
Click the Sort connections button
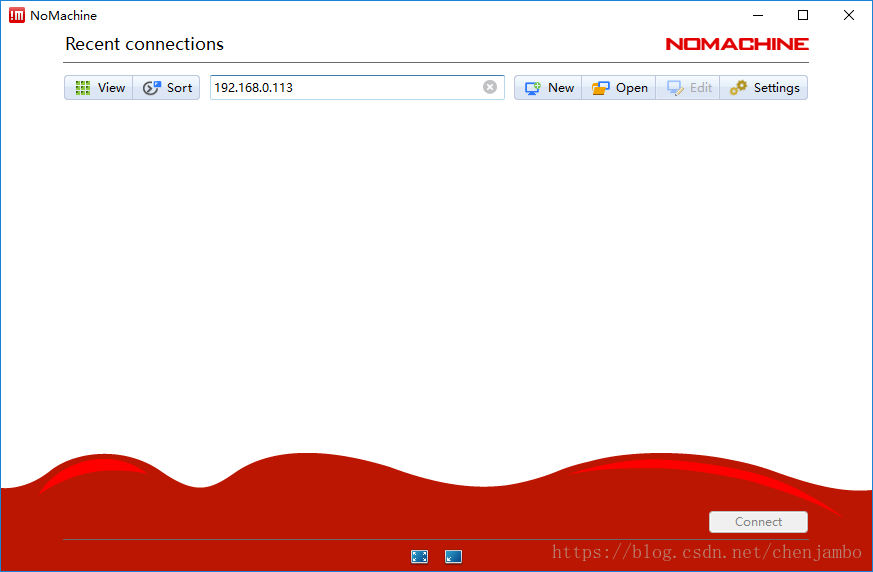point(166,87)
